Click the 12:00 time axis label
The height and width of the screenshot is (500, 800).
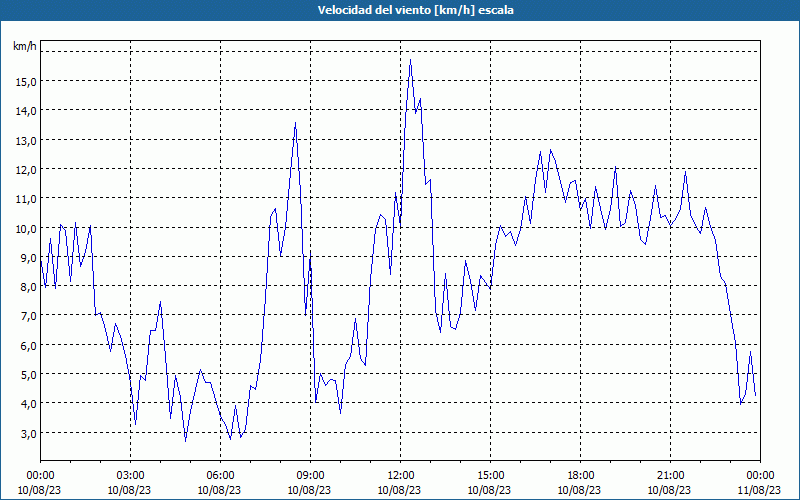tap(401, 476)
